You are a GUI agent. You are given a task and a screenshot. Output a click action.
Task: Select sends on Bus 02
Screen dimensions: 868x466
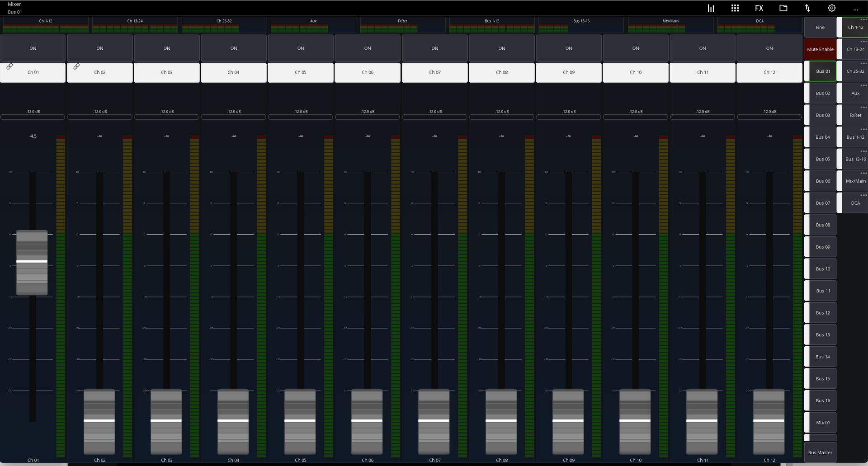(x=821, y=93)
